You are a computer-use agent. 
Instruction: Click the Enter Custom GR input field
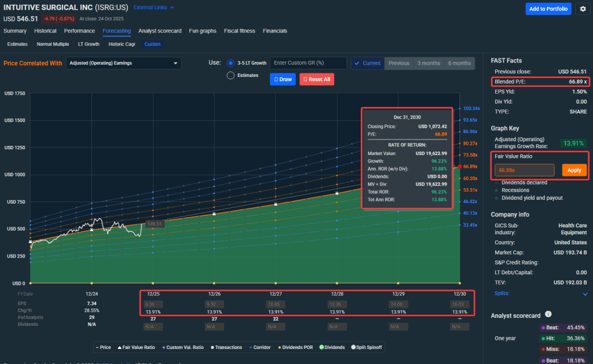308,63
